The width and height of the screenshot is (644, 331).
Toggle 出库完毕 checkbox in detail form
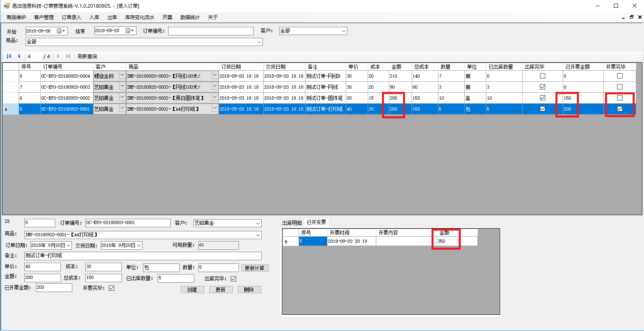click(234, 279)
